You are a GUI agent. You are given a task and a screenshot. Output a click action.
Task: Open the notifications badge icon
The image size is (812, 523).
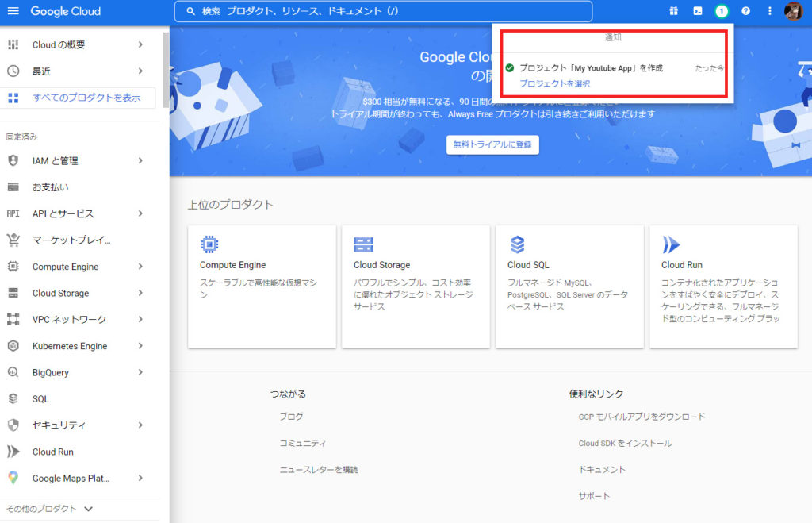click(722, 11)
